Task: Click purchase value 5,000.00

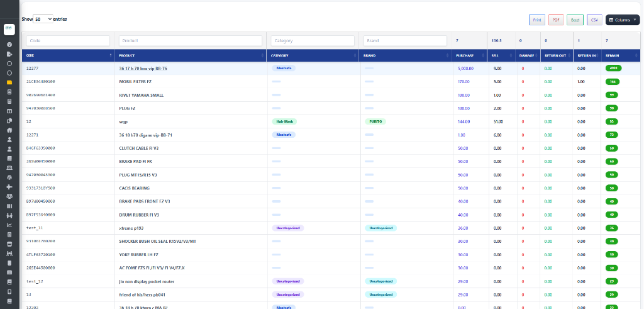Action: click(466, 69)
